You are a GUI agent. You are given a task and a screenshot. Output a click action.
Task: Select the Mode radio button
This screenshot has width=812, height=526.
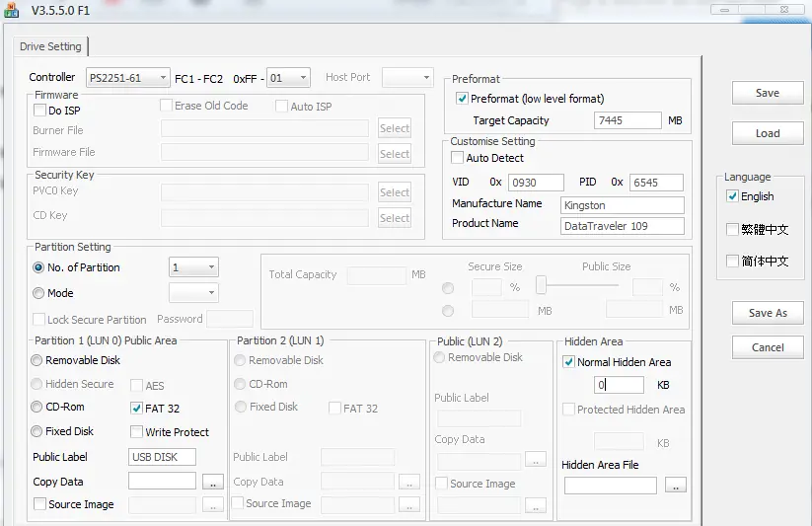pyautogui.click(x=38, y=293)
